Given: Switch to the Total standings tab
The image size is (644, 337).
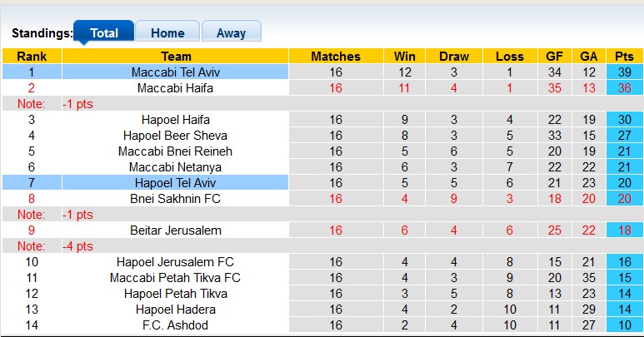Looking at the screenshot, I should (103, 33).
